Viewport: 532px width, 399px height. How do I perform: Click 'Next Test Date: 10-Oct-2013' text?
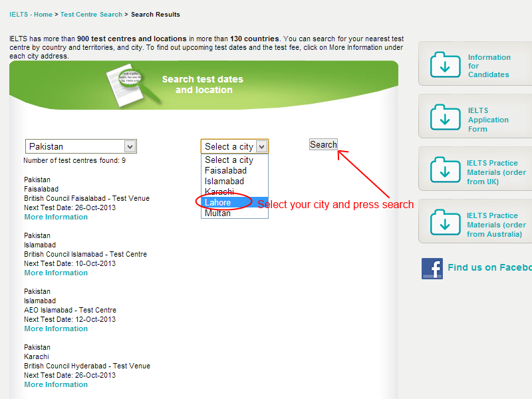click(x=70, y=263)
